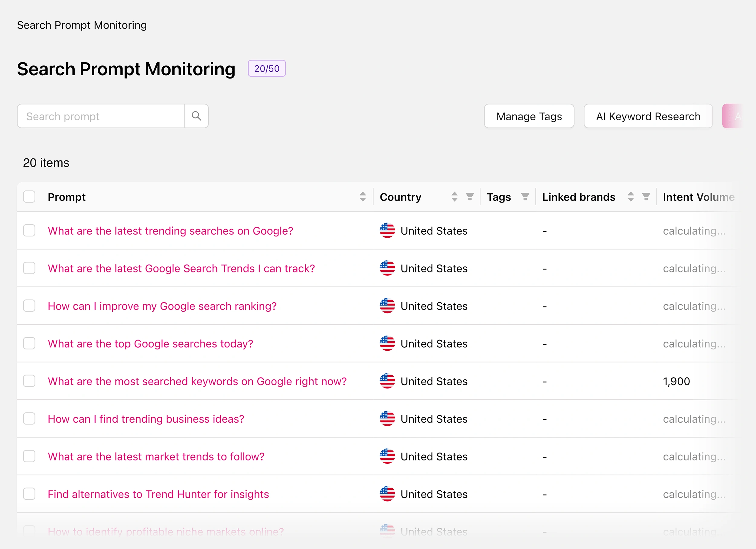Click the US flag in the Trend Hunter row
The height and width of the screenshot is (549, 756).
(x=387, y=494)
